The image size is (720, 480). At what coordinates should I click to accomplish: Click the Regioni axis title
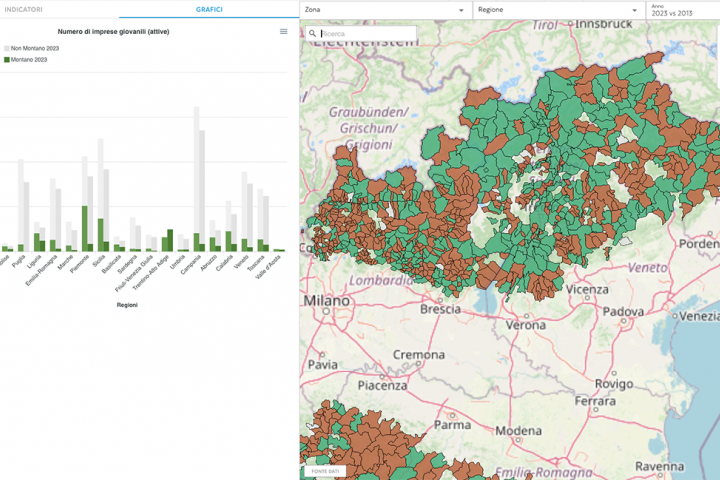pos(127,305)
